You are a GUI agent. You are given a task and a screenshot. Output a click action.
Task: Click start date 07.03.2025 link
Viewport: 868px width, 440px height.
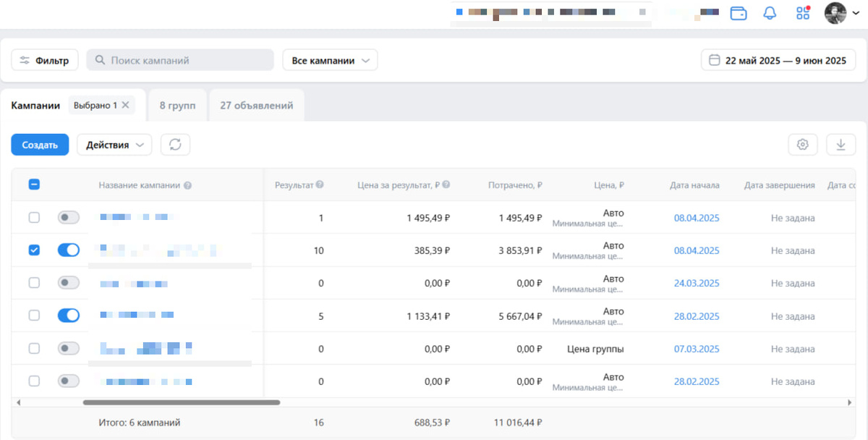tap(697, 349)
